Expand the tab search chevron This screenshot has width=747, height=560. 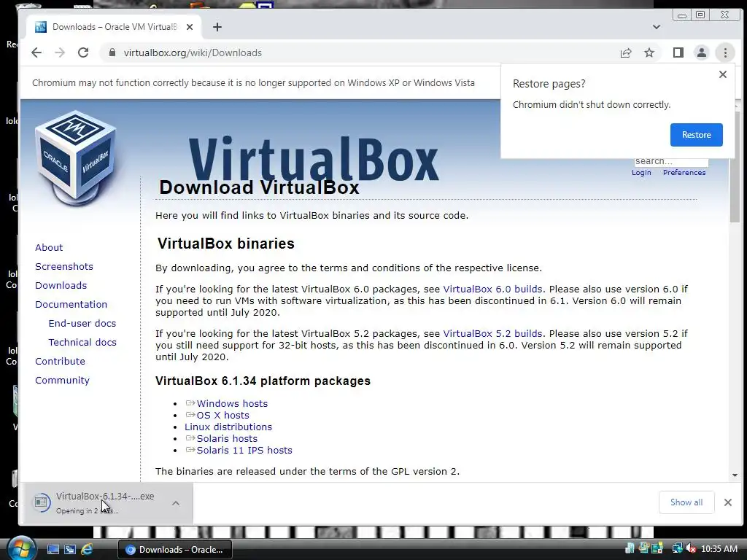[x=657, y=27]
